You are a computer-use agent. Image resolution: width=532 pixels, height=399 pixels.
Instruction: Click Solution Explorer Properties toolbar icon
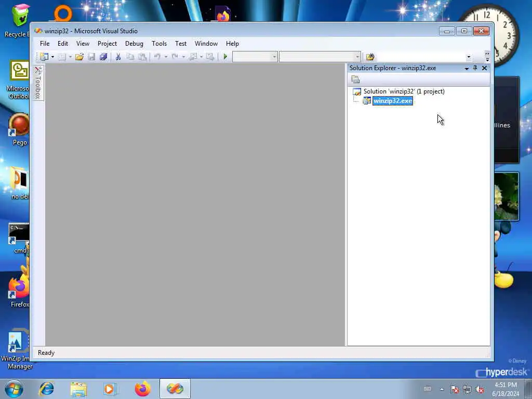point(355,79)
